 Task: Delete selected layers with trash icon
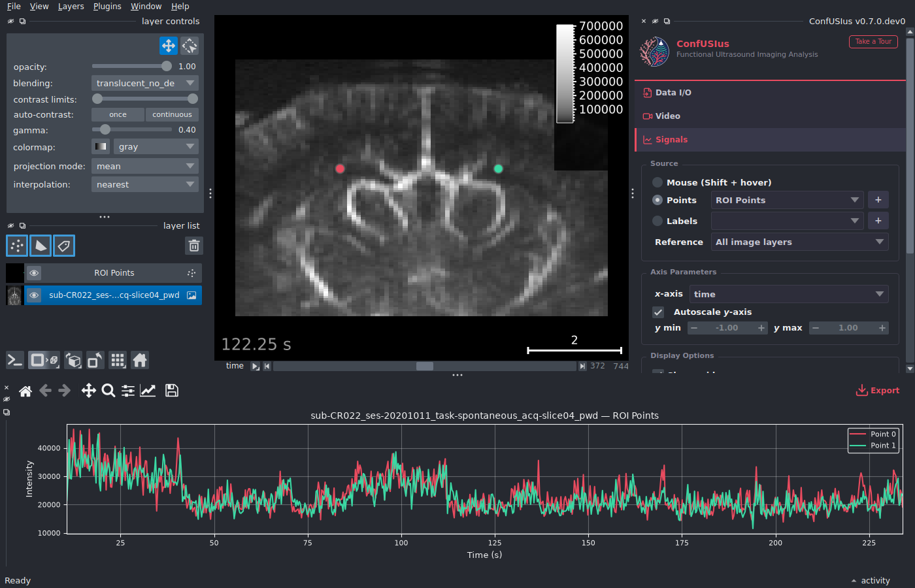pos(194,246)
